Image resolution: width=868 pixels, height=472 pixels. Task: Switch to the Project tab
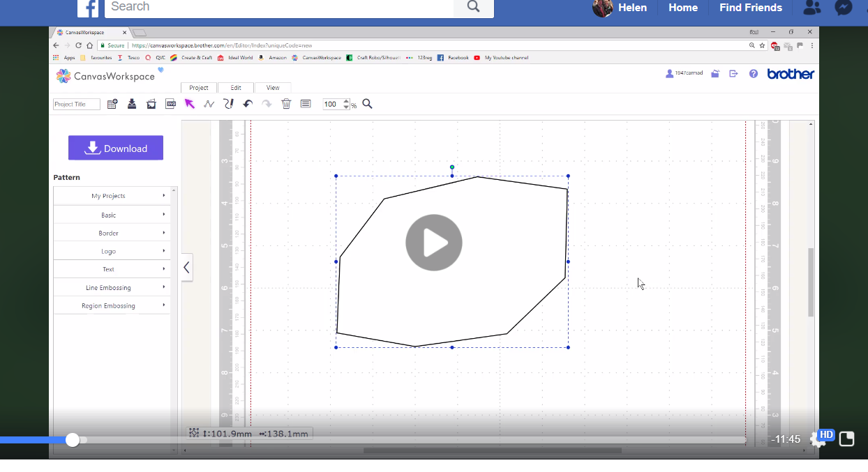(199, 88)
